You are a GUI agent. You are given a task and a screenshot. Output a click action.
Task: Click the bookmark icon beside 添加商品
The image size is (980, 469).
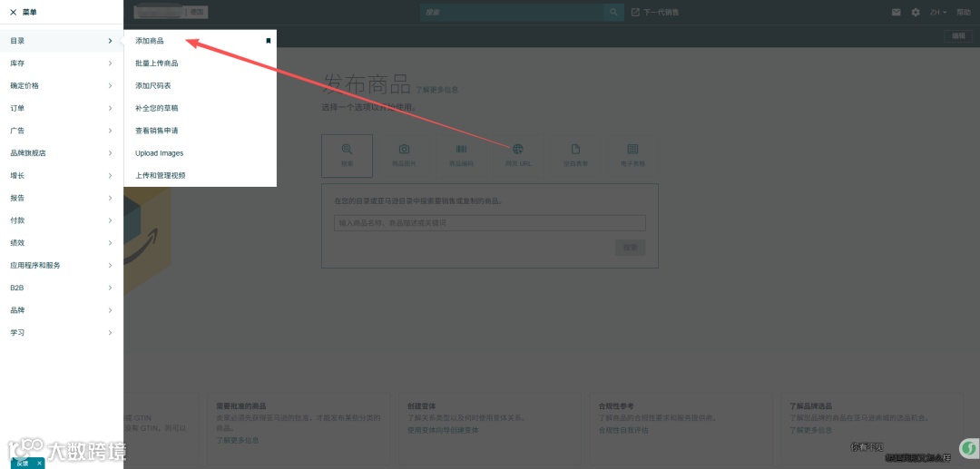pyautogui.click(x=268, y=41)
